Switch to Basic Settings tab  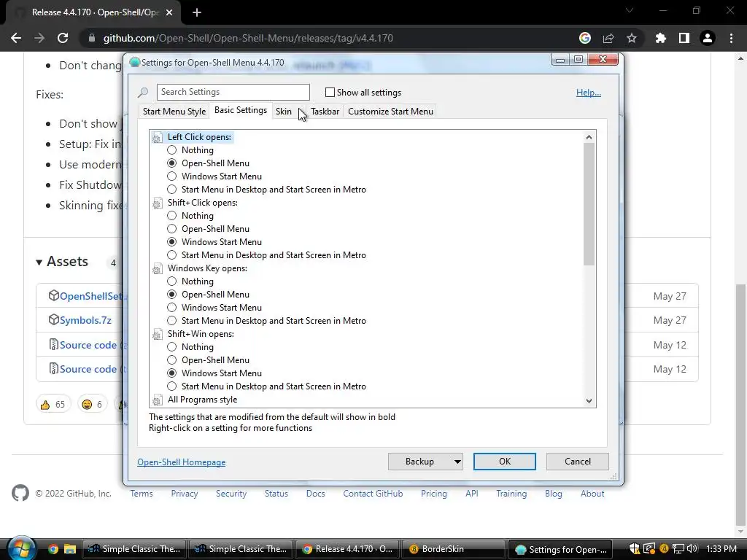(241, 110)
